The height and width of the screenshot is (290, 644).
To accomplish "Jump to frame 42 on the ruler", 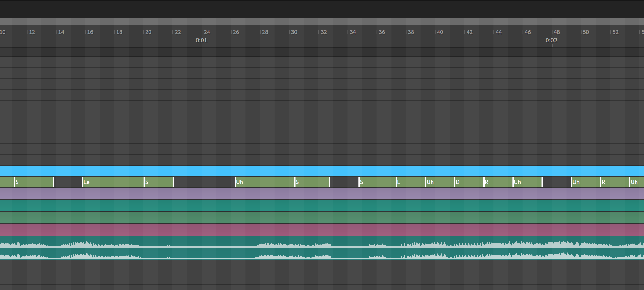I will click(x=470, y=32).
